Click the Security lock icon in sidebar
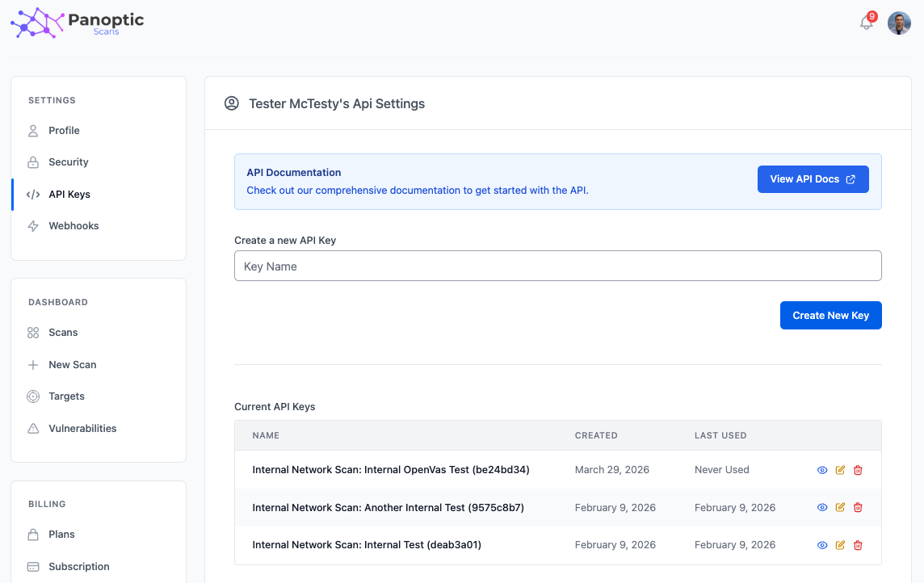The image size is (924, 583). click(x=33, y=161)
